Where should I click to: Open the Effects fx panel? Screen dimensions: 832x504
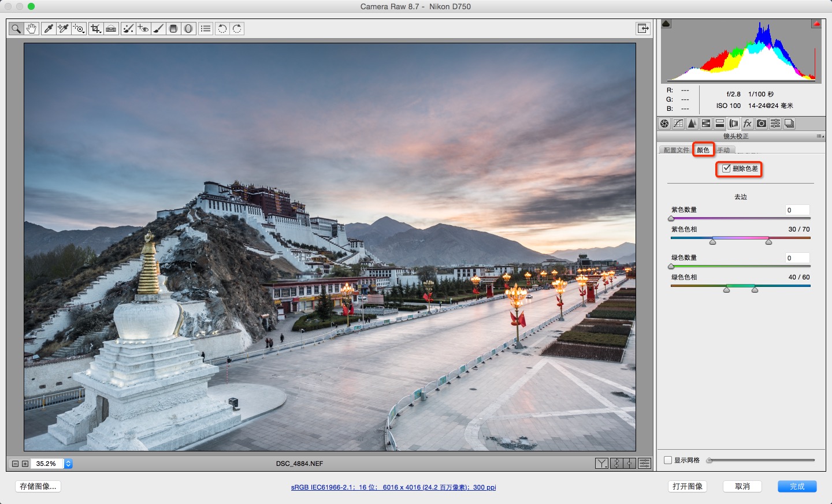pos(748,124)
